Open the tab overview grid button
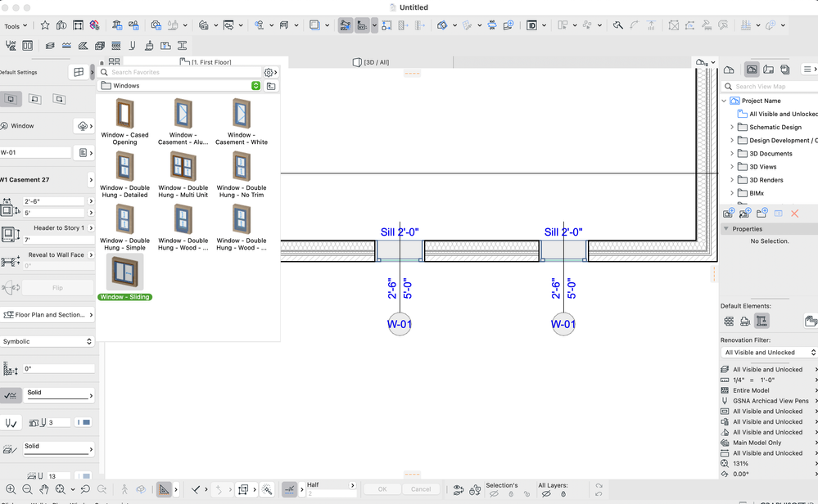 (115, 62)
